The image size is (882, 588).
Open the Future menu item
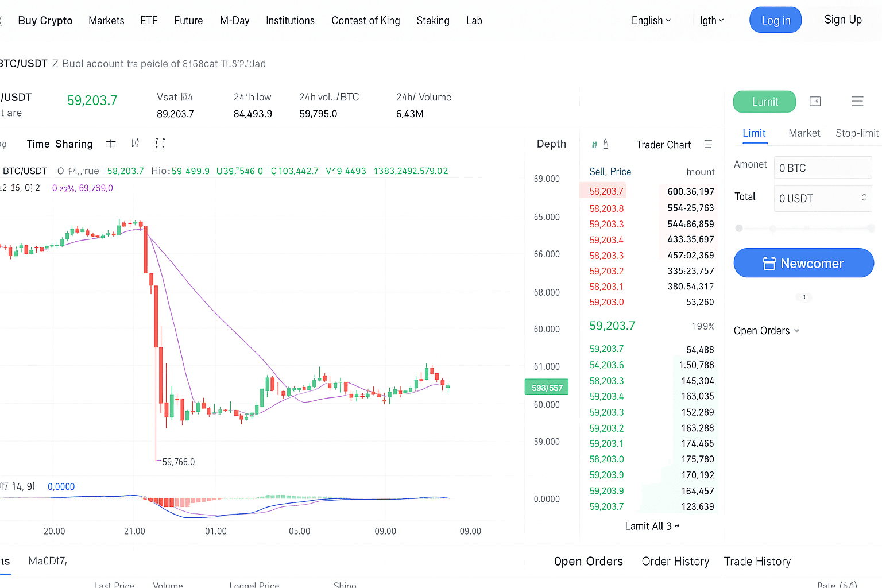click(x=188, y=21)
